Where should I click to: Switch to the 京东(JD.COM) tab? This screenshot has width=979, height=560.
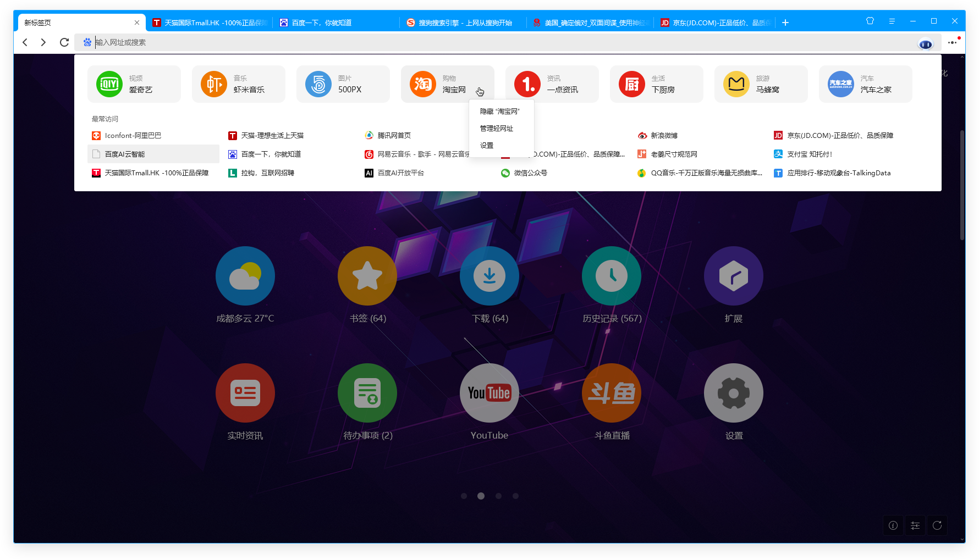click(x=716, y=23)
